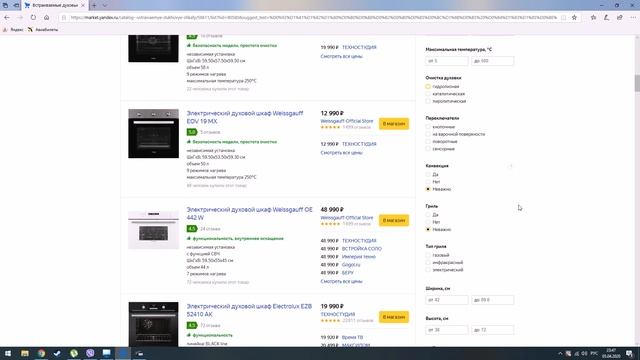Check the гидролизная cleaning checkbox
The image size is (640, 360).
(x=428, y=87)
